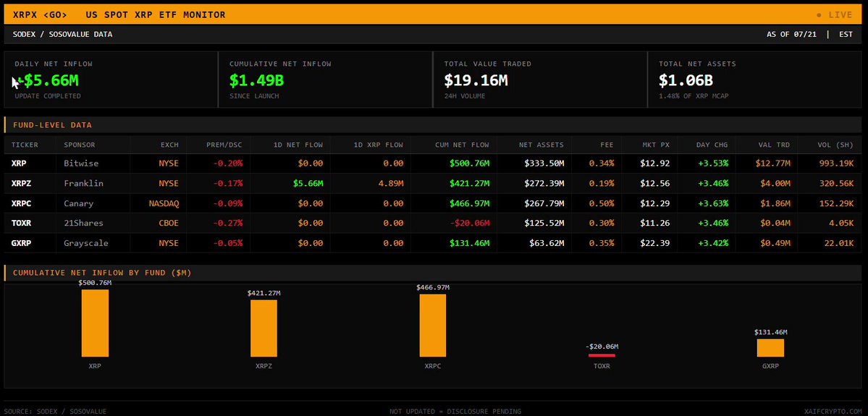The width and height of the screenshot is (868, 416).
Task: Select Daily Net Inflow value $5.66M
Action: pyautogui.click(x=49, y=80)
